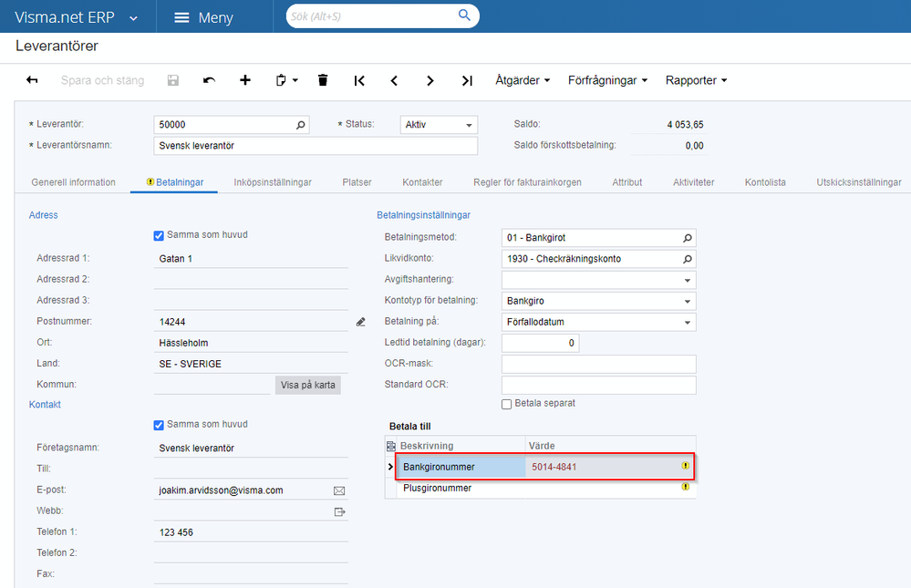This screenshot has width=911, height=588.
Task: Click inside the Sök search field
Action: tap(372, 16)
